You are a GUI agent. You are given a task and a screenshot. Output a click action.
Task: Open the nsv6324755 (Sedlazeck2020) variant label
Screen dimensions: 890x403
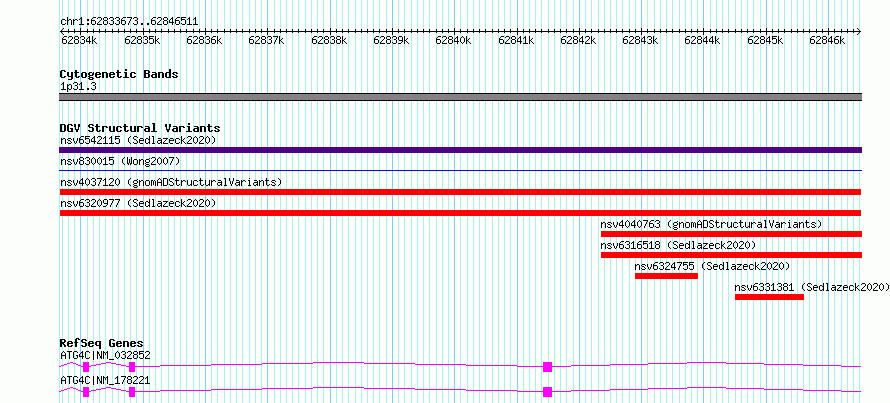pos(712,266)
